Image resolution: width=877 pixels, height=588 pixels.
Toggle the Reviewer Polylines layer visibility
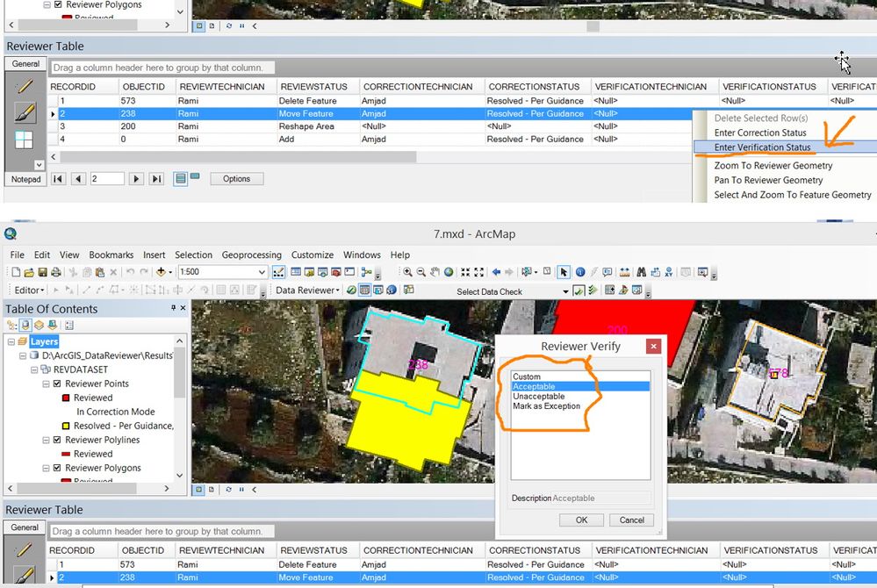[x=56, y=440]
